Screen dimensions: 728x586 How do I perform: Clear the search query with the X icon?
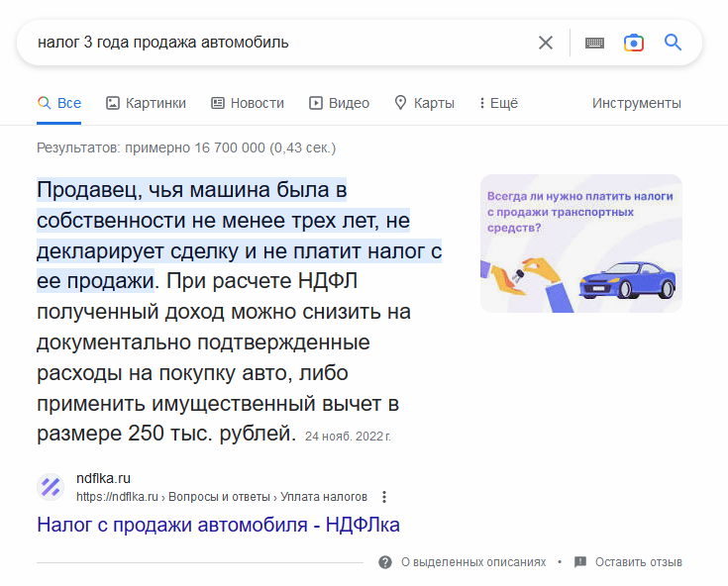click(546, 43)
